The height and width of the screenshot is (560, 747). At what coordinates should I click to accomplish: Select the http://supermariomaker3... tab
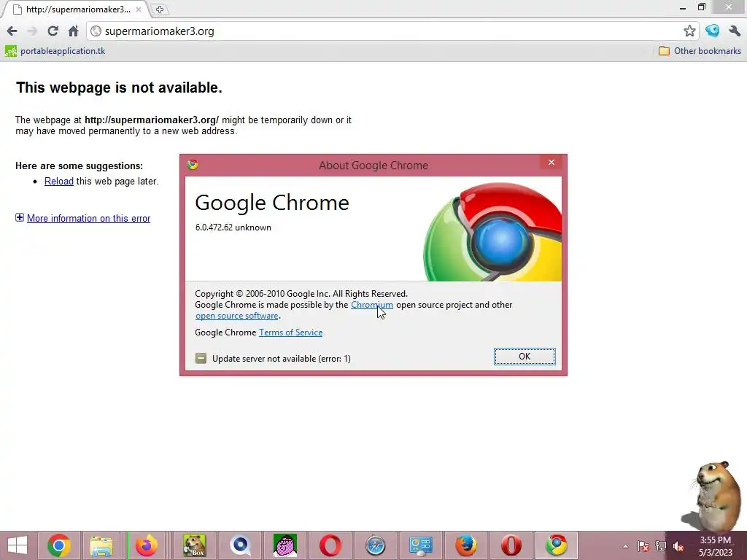pos(76,9)
